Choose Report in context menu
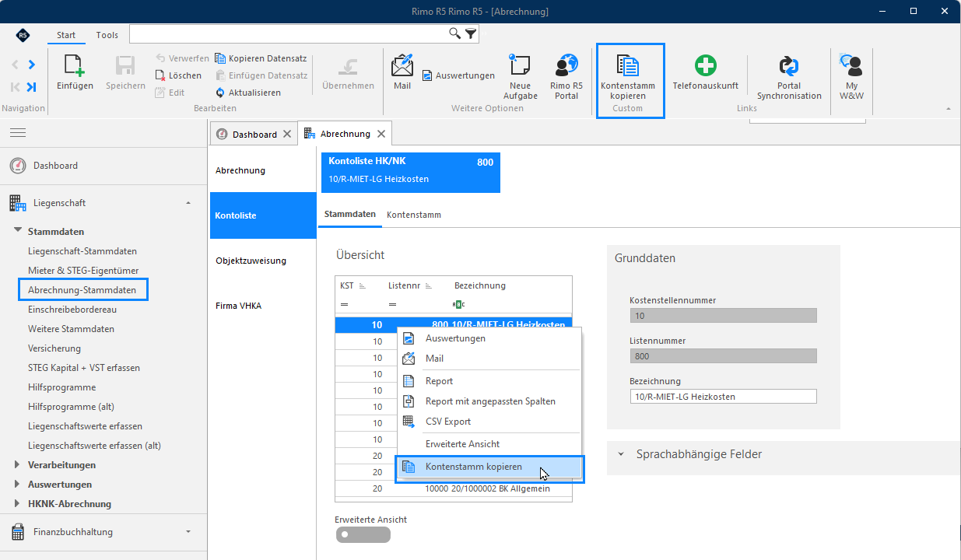Image resolution: width=961 pixels, height=560 pixels. click(490, 381)
